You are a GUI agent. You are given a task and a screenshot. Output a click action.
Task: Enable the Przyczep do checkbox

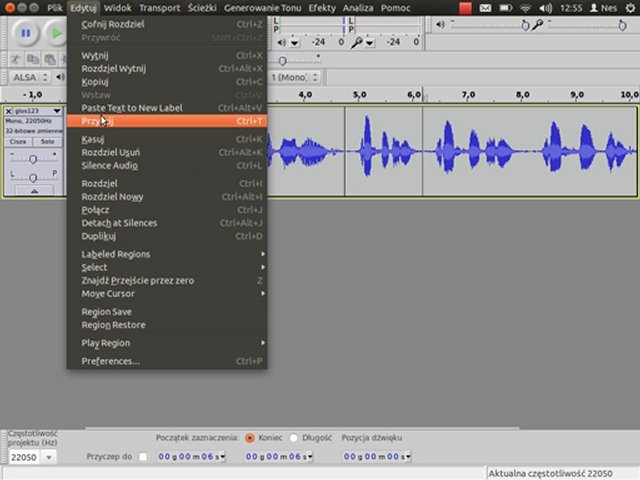coord(143,457)
